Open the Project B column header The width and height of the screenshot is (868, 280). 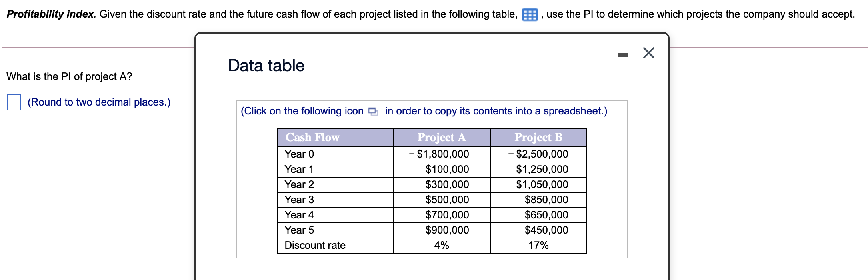click(x=538, y=138)
